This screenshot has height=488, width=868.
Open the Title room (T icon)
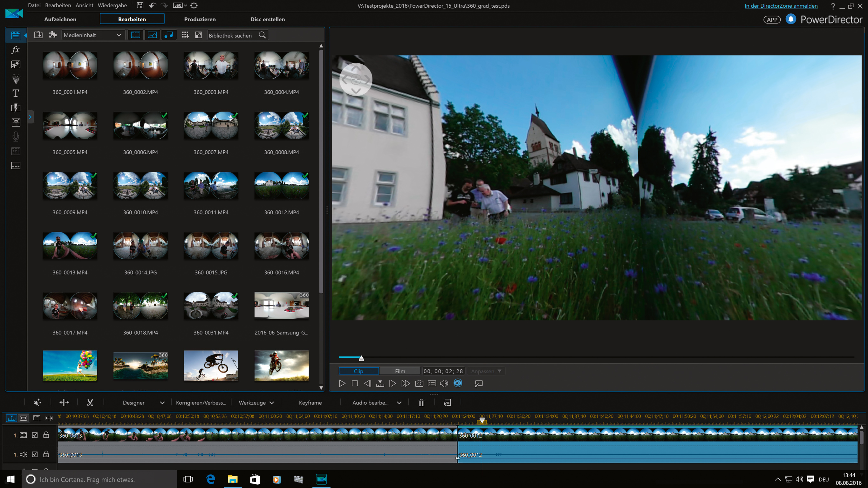[16, 93]
